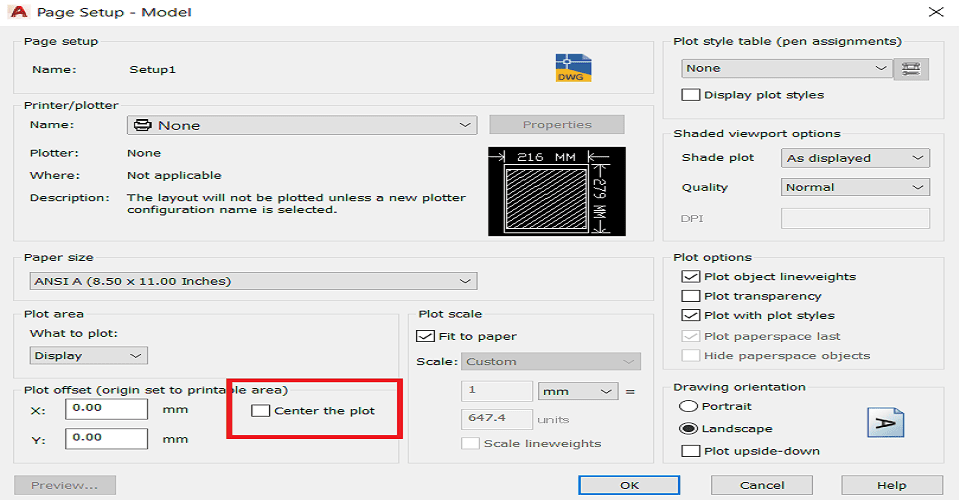Click the Help button
This screenshot has width=960, height=500.
(891, 485)
